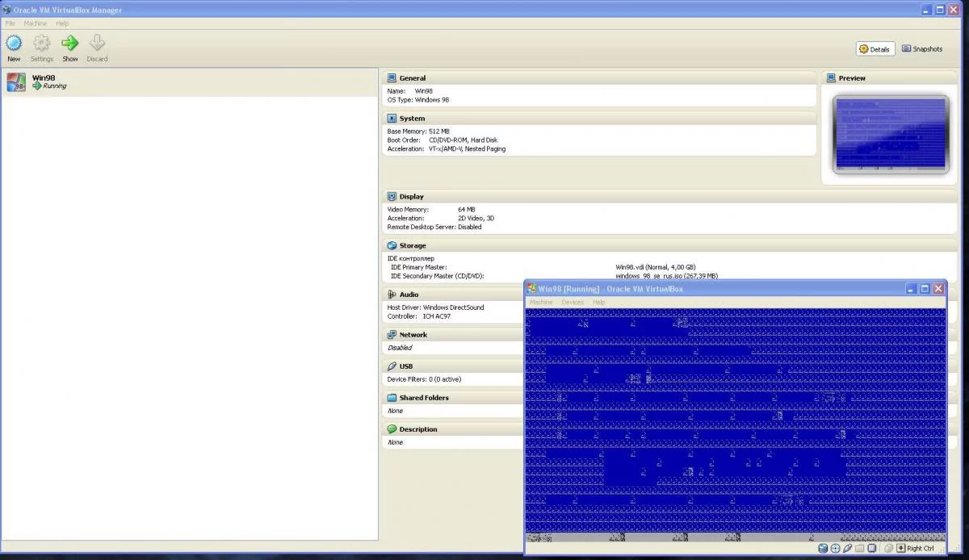
Task: Click the USB devices status icon
Action: [847, 548]
